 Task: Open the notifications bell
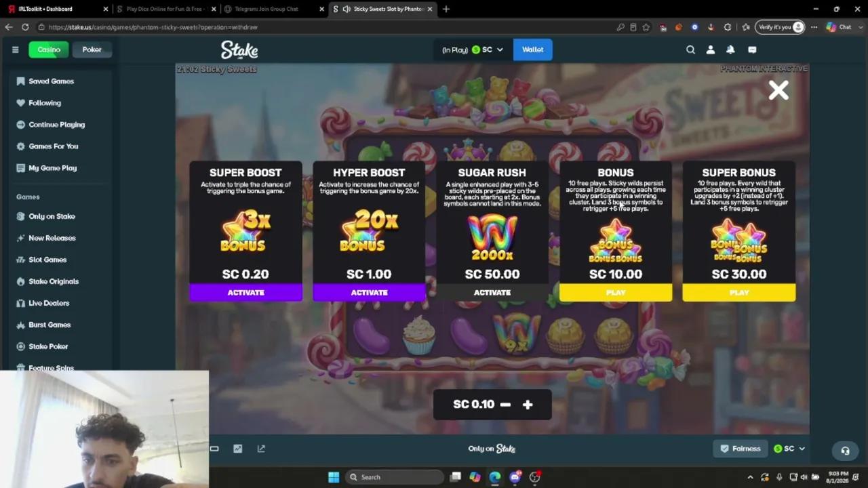pos(730,49)
